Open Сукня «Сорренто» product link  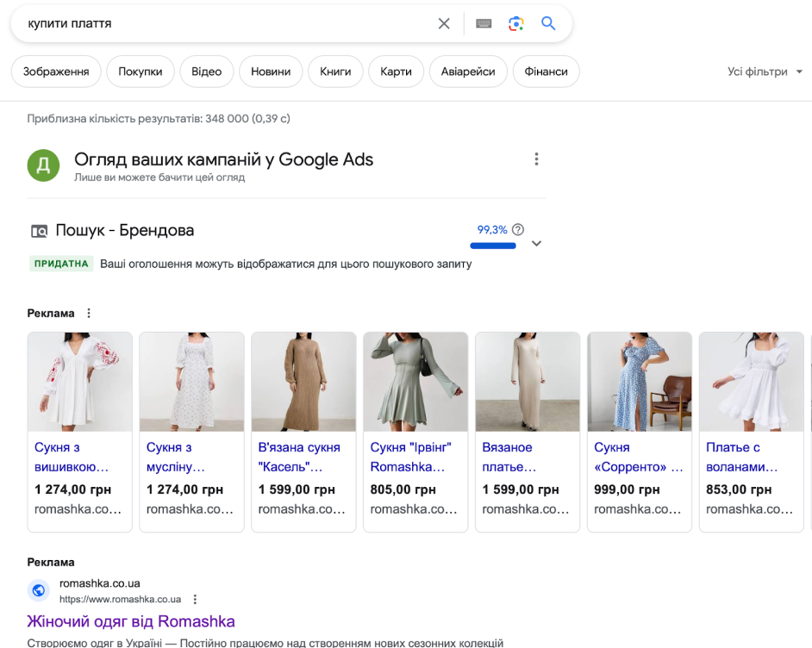tap(639, 457)
